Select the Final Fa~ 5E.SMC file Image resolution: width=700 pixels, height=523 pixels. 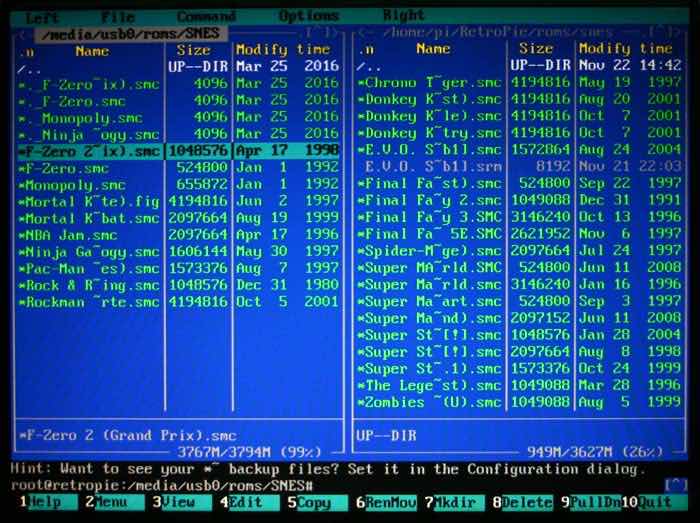(x=519, y=234)
